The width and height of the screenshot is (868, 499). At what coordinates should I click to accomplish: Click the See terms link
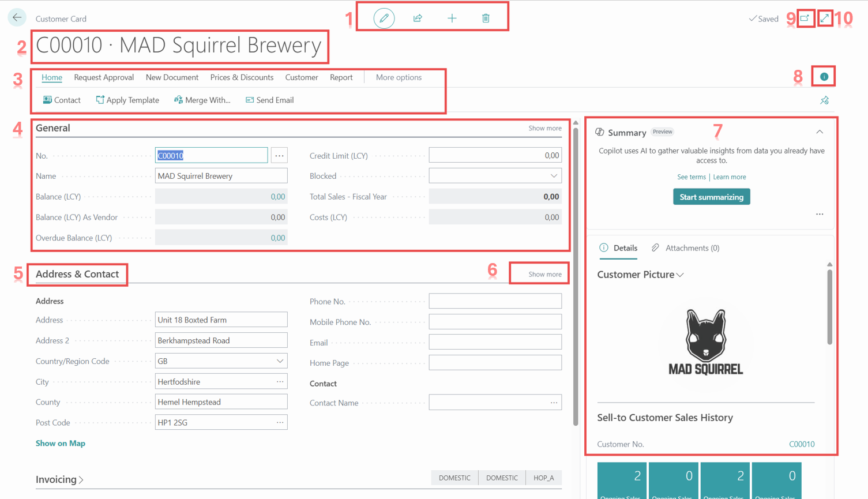pyautogui.click(x=691, y=177)
